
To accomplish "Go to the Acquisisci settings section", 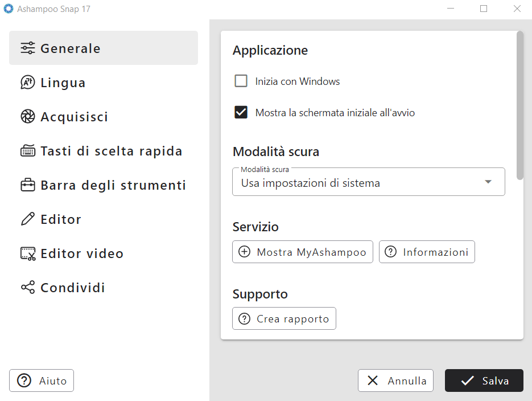I will 104,116.
